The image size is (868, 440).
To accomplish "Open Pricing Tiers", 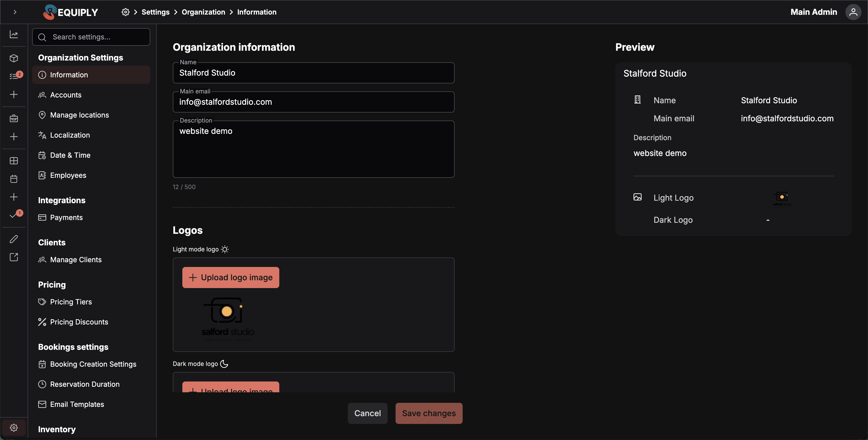I will [91, 302].
